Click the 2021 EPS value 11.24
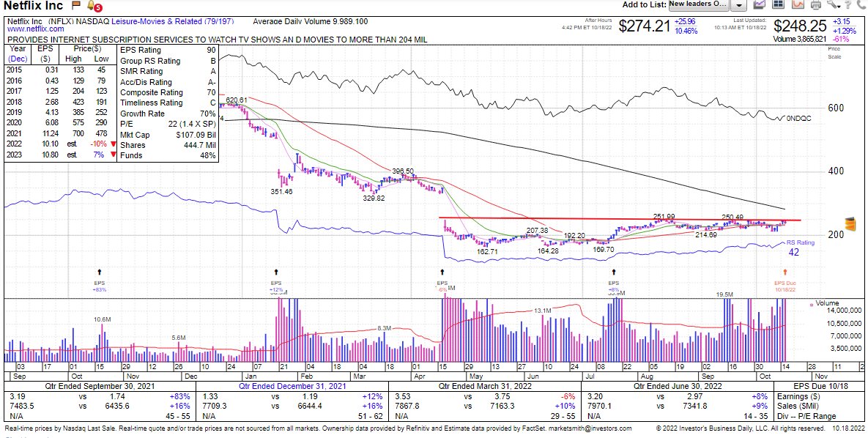This screenshot has height=438, width=868. click(51, 135)
